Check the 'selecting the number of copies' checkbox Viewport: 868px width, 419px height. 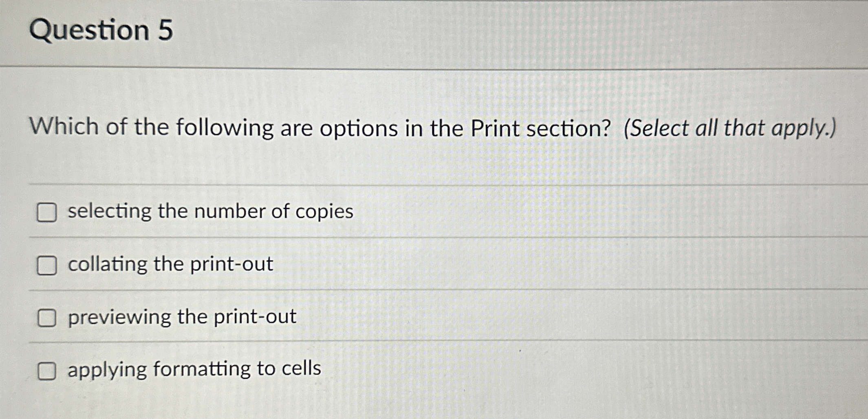click(x=47, y=212)
